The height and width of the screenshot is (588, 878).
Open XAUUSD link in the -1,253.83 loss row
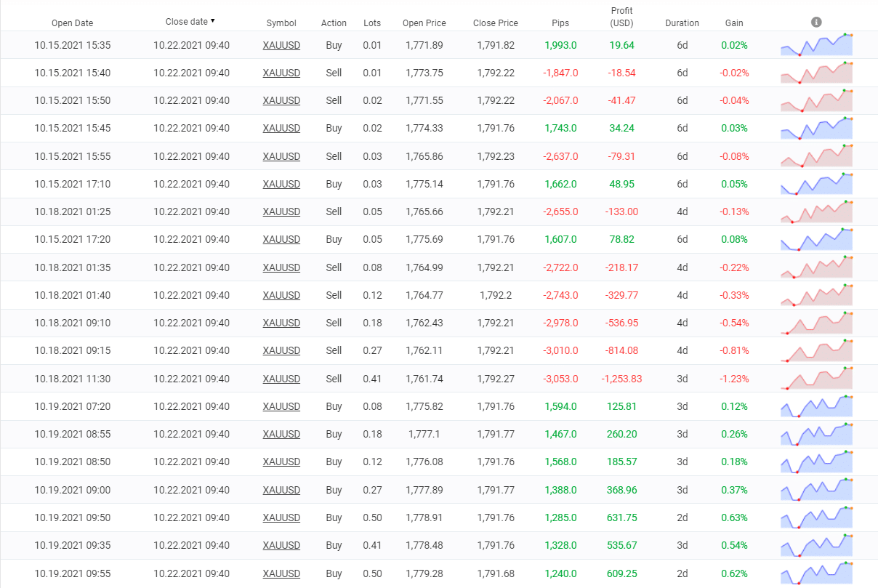[281, 379]
